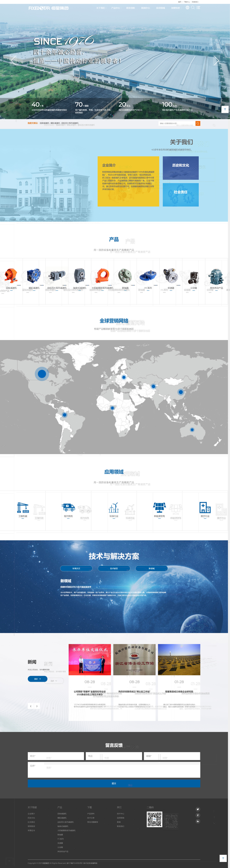Click the 姓名 input field in feedback form
The height and width of the screenshot is (868, 230).
pyautogui.click(x=56, y=756)
